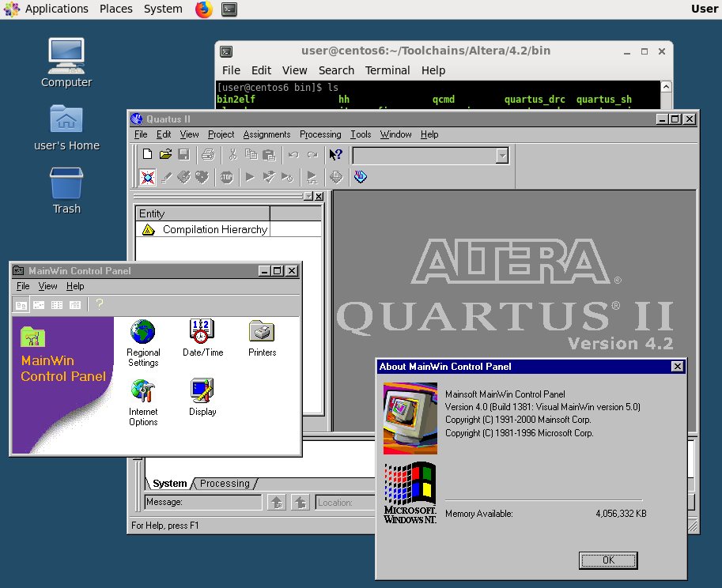Click the STOP processing icon
The height and width of the screenshot is (588, 722).
coord(226,177)
